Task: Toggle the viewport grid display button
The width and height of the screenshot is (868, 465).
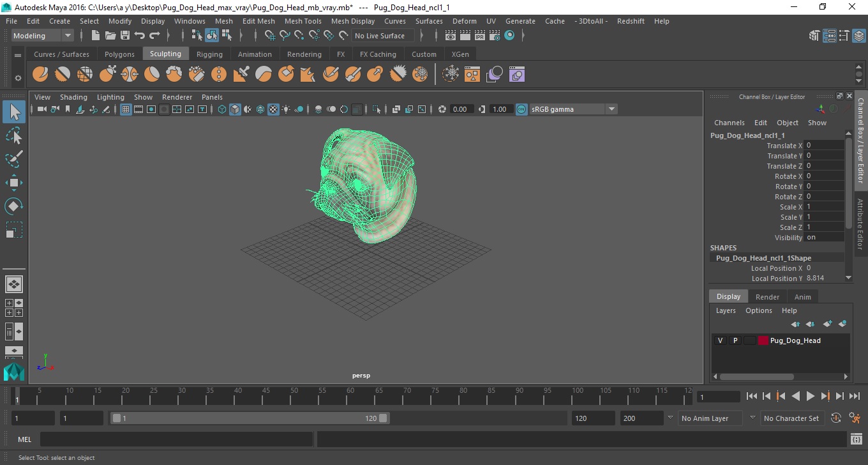Action: click(x=126, y=109)
